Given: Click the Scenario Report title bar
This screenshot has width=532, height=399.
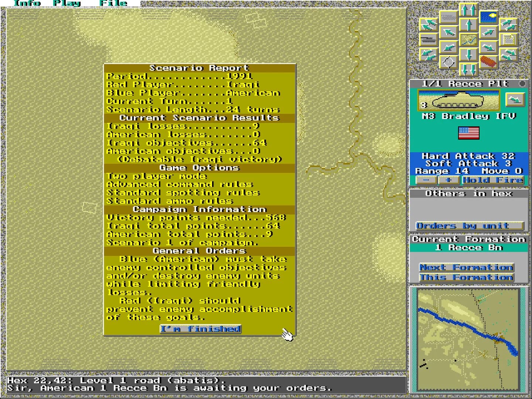Looking at the screenshot, I should tap(199, 68).
